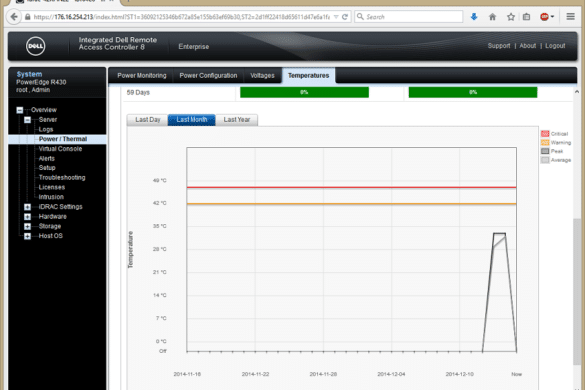Reload the page with the refresh icon

(345, 17)
